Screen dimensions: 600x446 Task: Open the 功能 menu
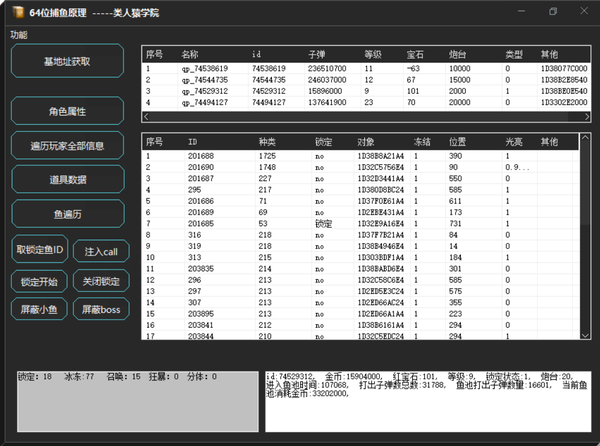[x=19, y=35]
